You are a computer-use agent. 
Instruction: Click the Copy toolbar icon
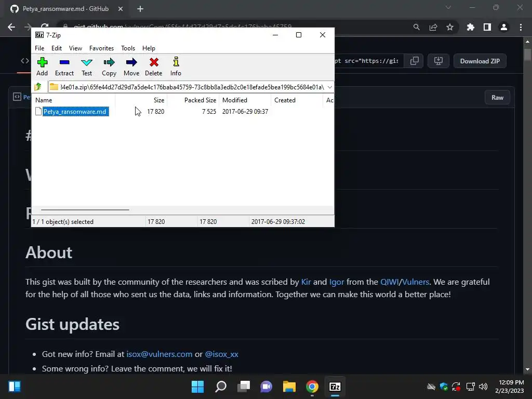point(109,66)
